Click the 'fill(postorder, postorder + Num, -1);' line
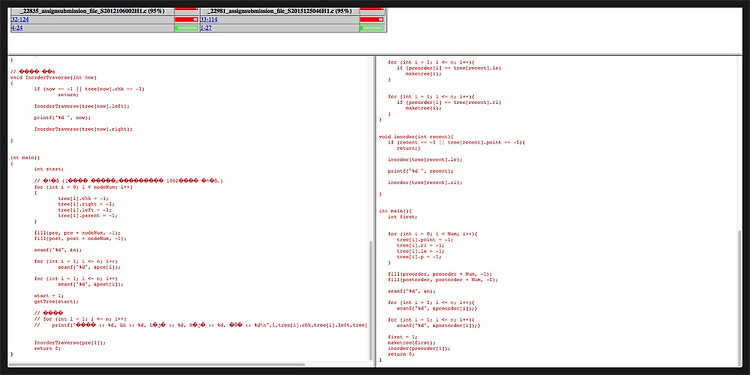The width and height of the screenshot is (750, 375). coord(443,280)
